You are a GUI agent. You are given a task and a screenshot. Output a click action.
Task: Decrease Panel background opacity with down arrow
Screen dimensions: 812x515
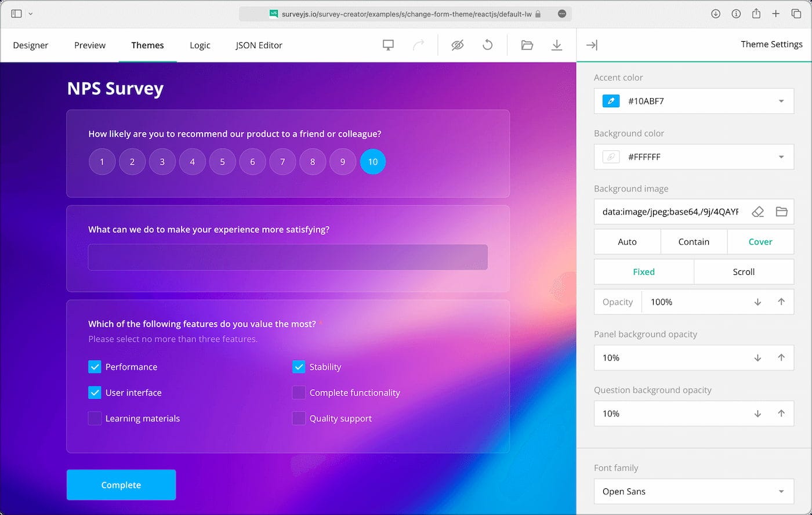[758, 358]
